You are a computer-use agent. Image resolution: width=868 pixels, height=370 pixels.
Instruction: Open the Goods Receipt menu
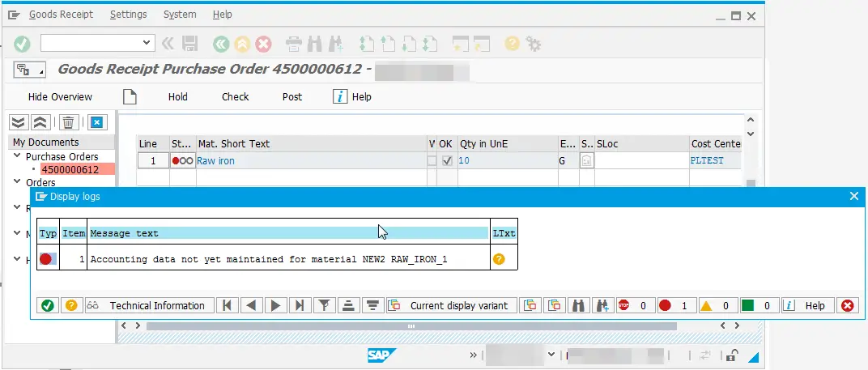point(61,15)
